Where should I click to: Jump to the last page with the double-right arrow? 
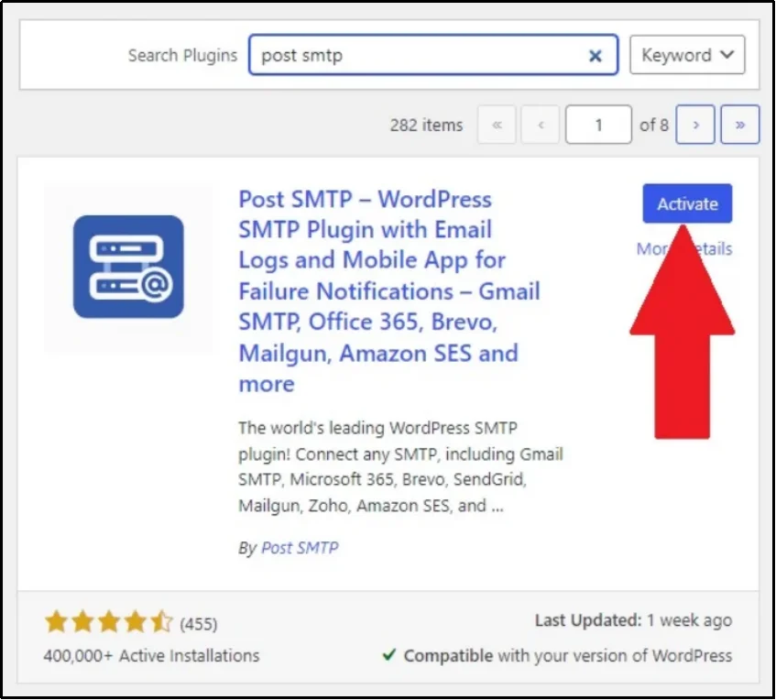[739, 125]
